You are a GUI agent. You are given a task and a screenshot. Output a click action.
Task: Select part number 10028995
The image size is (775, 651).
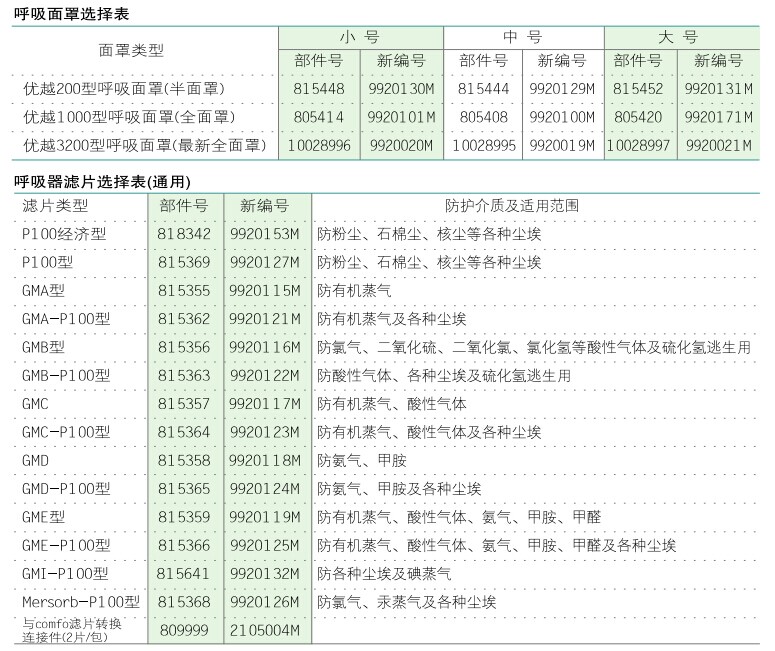coord(484,145)
